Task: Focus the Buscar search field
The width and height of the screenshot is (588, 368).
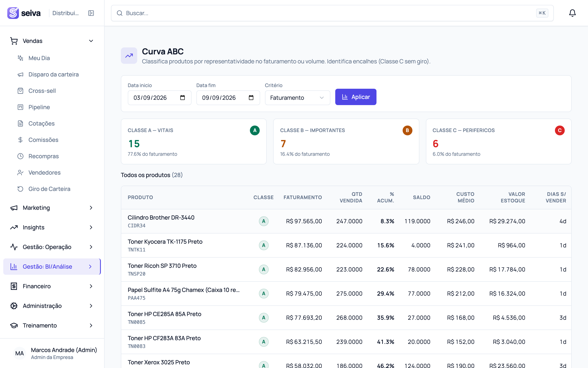Action: (332, 13)
